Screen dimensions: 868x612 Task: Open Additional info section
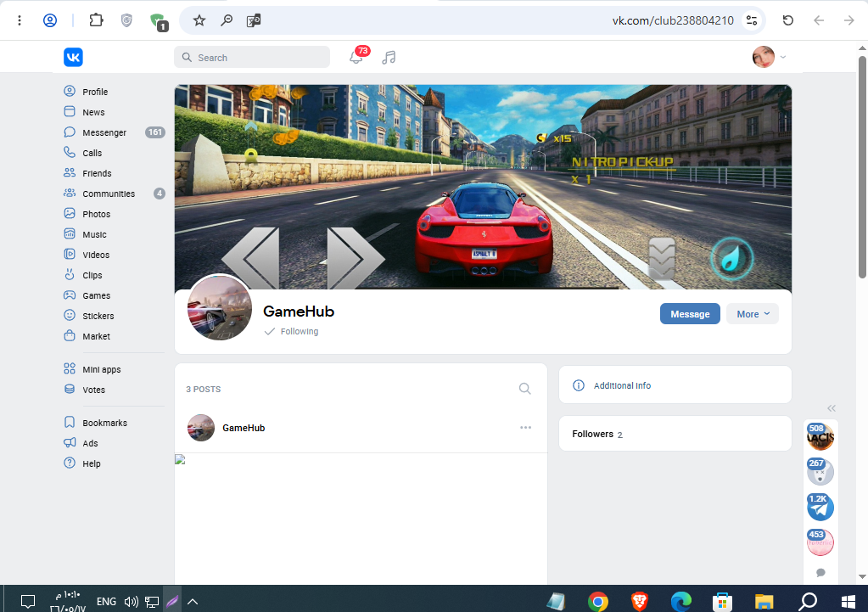pyautogui.click(x=675, y=385)
